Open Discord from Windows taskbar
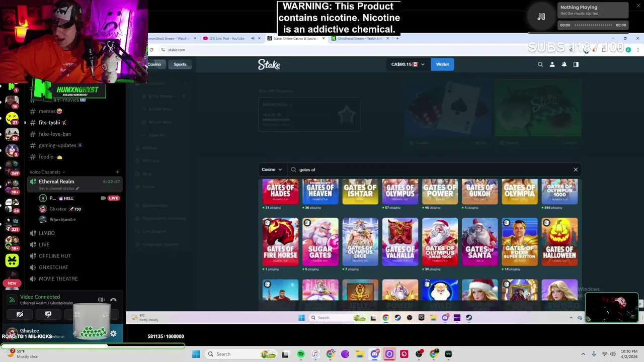The image size is (644, 362). click(x=374, y=354)
